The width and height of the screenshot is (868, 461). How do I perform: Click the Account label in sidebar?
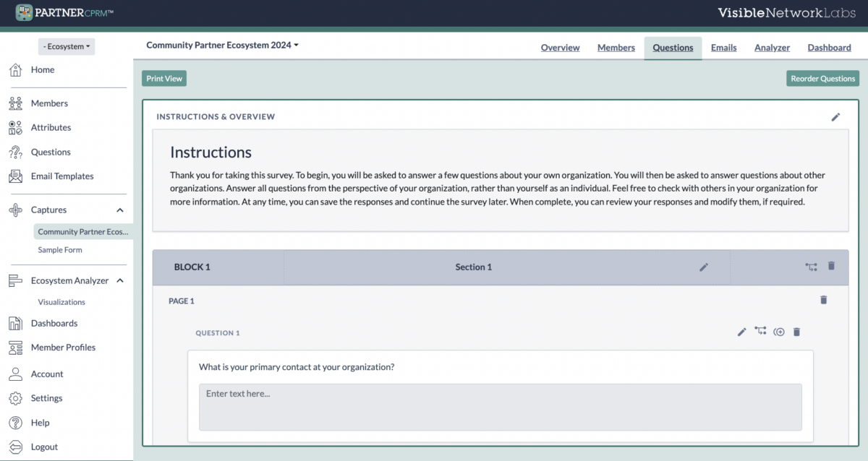tap(47, 374)
